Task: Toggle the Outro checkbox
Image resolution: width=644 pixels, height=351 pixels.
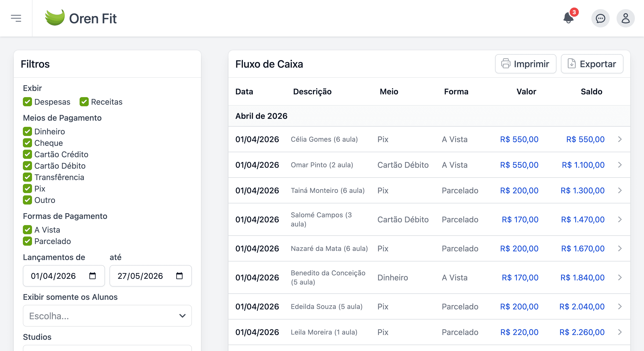Action: [x=27, y=200]
